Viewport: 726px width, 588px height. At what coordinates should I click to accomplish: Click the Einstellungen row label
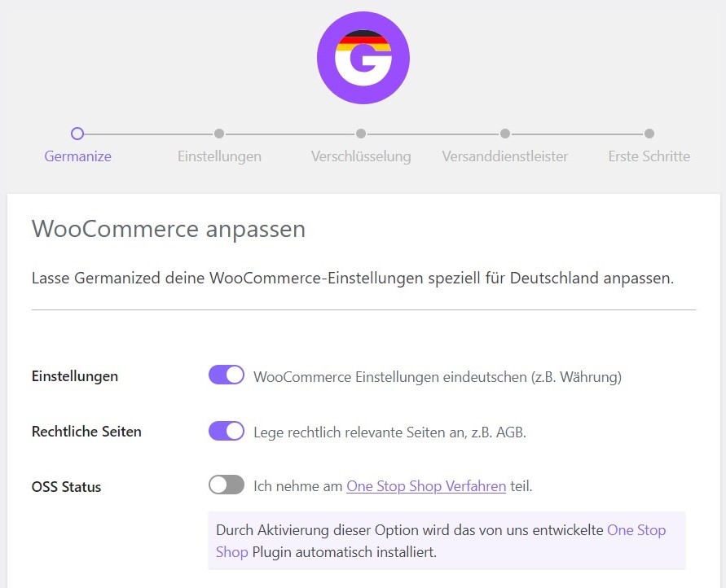click(74, 376)
